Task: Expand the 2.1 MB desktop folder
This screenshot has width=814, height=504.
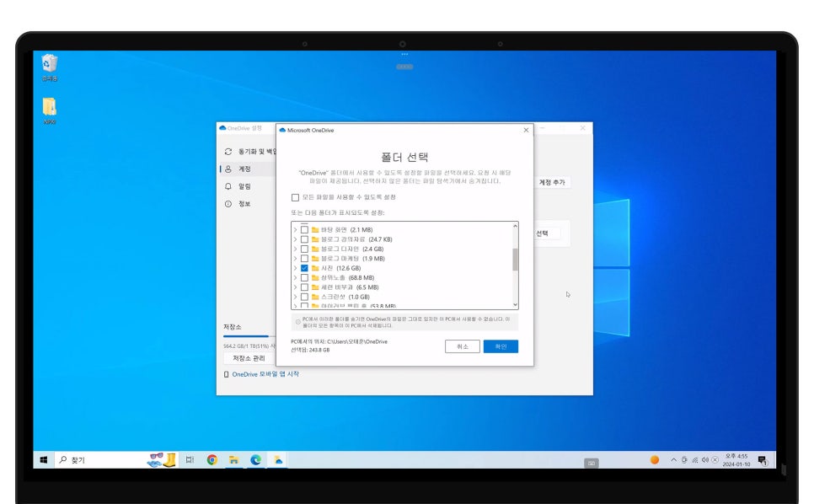Action: click(x=296, y=229)
